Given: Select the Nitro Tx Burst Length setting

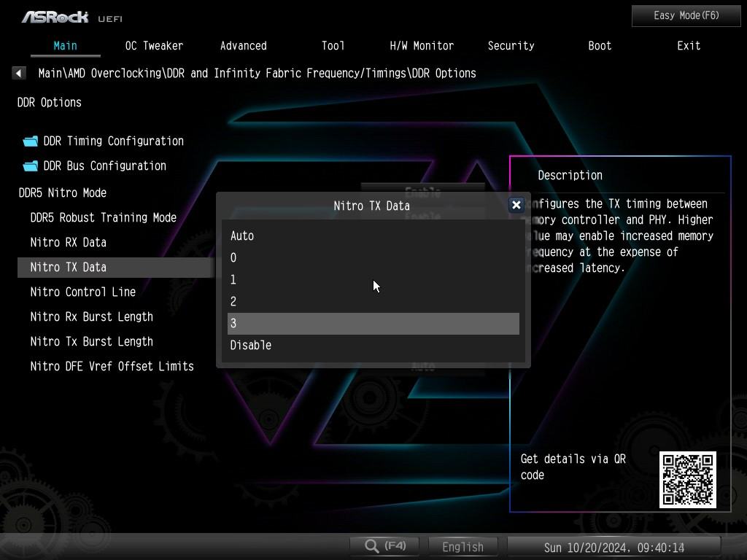Looking at the screenshot, I should 91,341.
